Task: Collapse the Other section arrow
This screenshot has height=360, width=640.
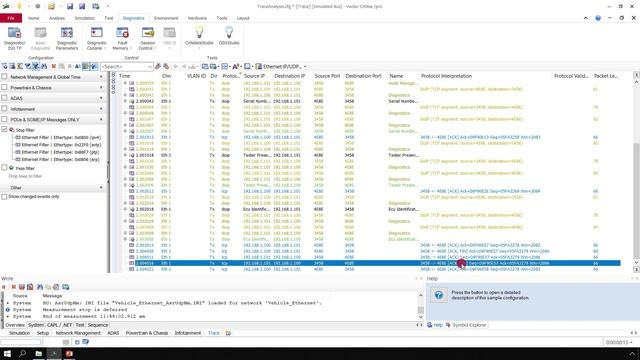Action: [101, 187]
